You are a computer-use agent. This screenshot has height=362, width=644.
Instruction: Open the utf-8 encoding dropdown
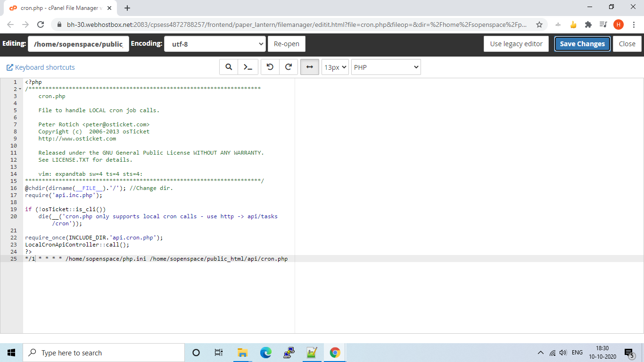click(x=215, y=44)
